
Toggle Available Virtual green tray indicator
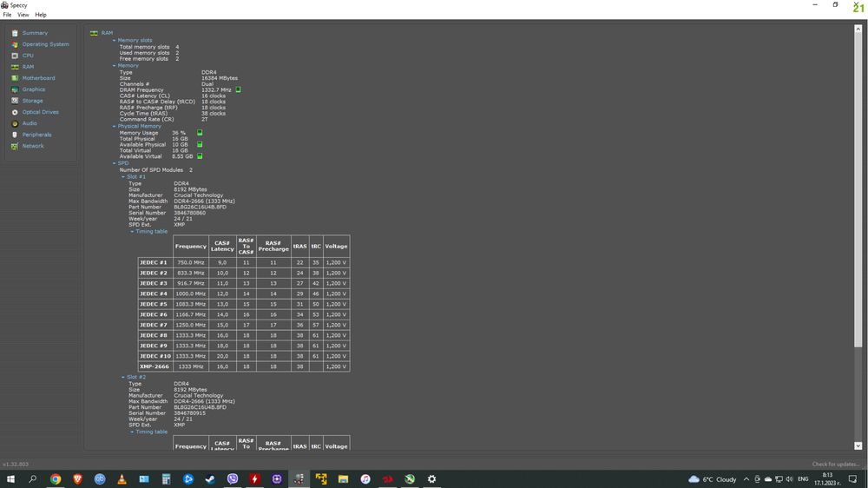pos(200,156)
